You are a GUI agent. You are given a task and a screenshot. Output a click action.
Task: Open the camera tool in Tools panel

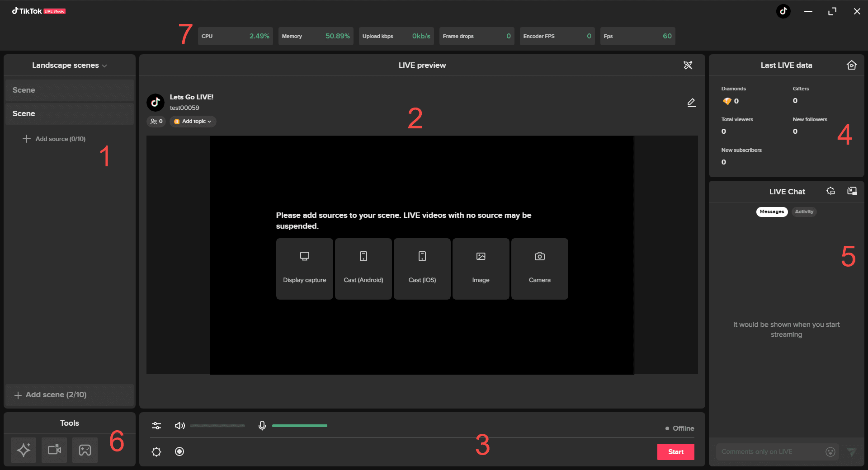[x=54, y=450]
